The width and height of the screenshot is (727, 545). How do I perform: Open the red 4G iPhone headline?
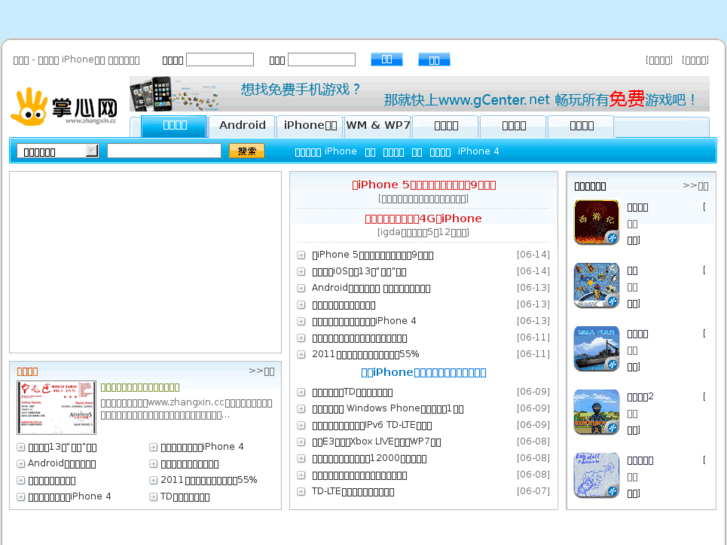coord(423,218)
